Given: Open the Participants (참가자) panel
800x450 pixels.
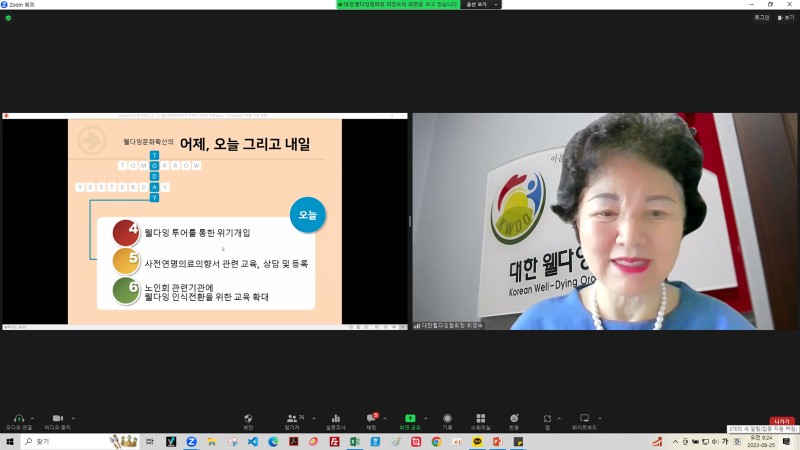Looking at the screenshot, I should click(292, 419).
